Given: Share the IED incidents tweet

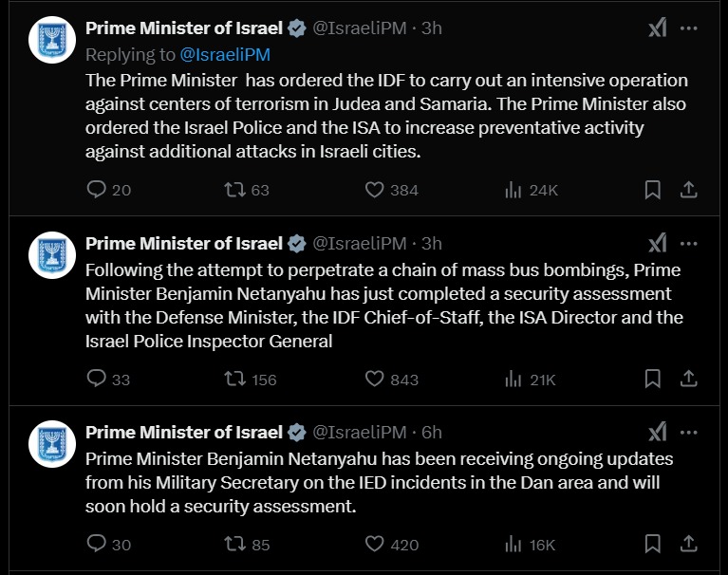Looking at the screenshot, I should tap(688, 544).
